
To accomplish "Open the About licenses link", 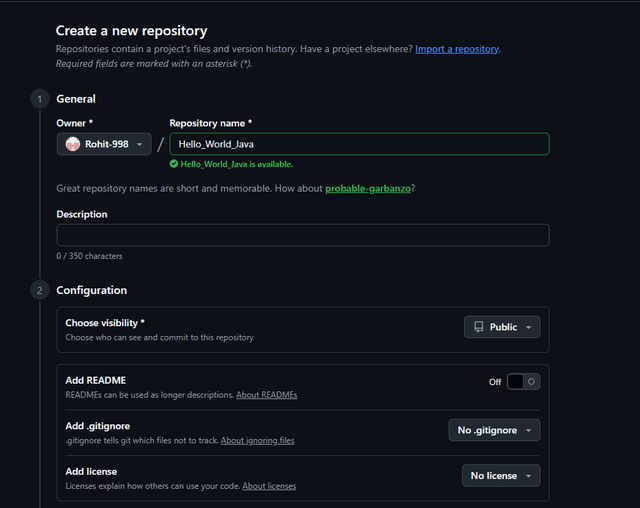I will (269, 486).
